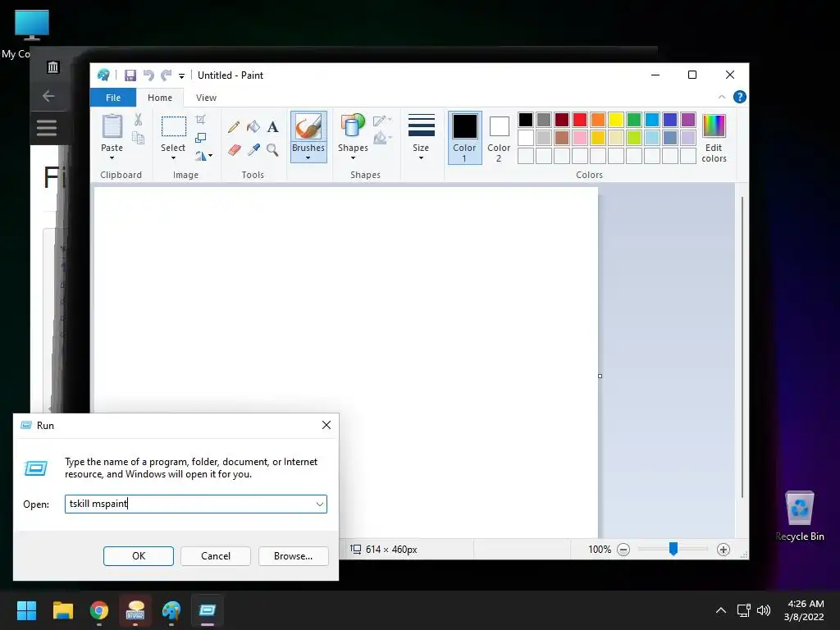
Task: Pick the green color swatch
Action: point(634,120)
